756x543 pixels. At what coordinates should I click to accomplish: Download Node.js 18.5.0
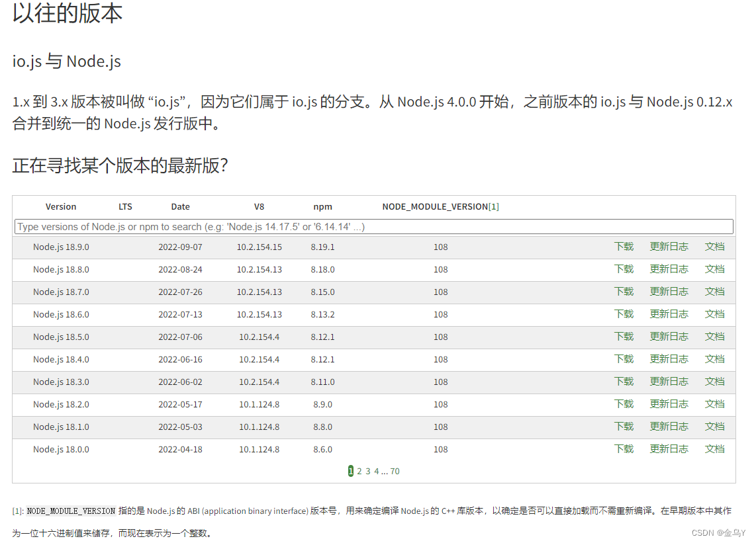click(624, 337)
